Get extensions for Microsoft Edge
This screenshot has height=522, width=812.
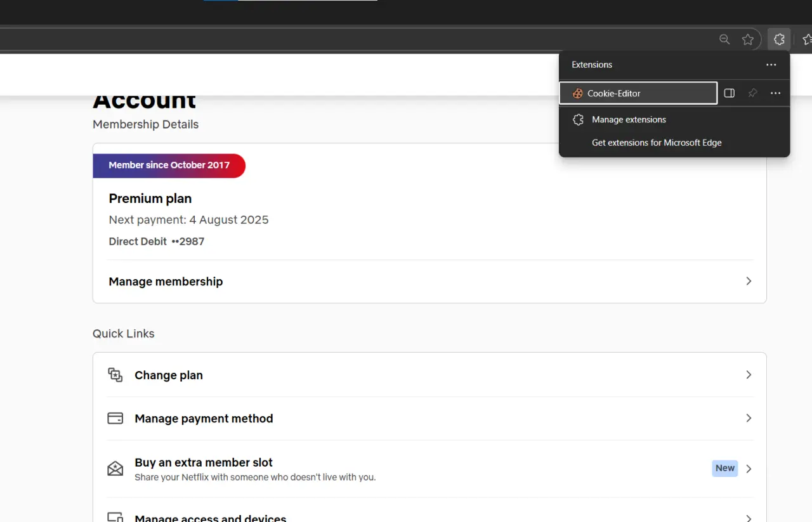click(x=674, y=143)
